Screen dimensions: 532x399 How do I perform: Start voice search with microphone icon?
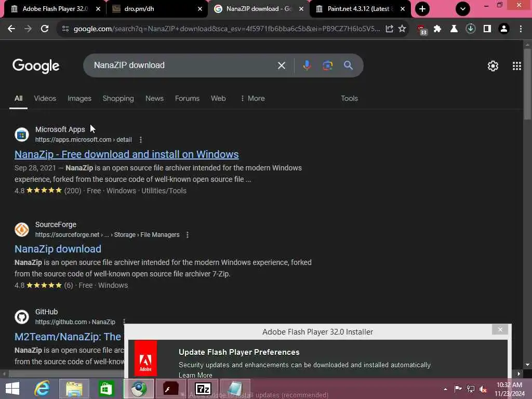(307, 65)
